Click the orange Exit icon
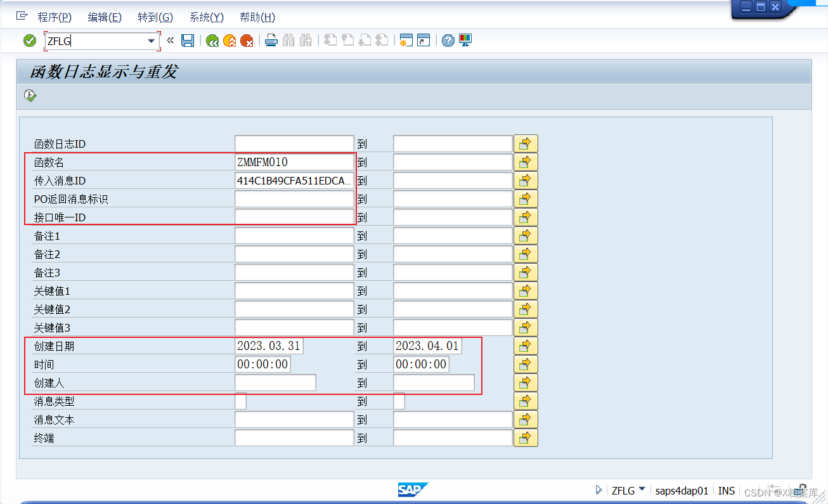 pos(230,41)
